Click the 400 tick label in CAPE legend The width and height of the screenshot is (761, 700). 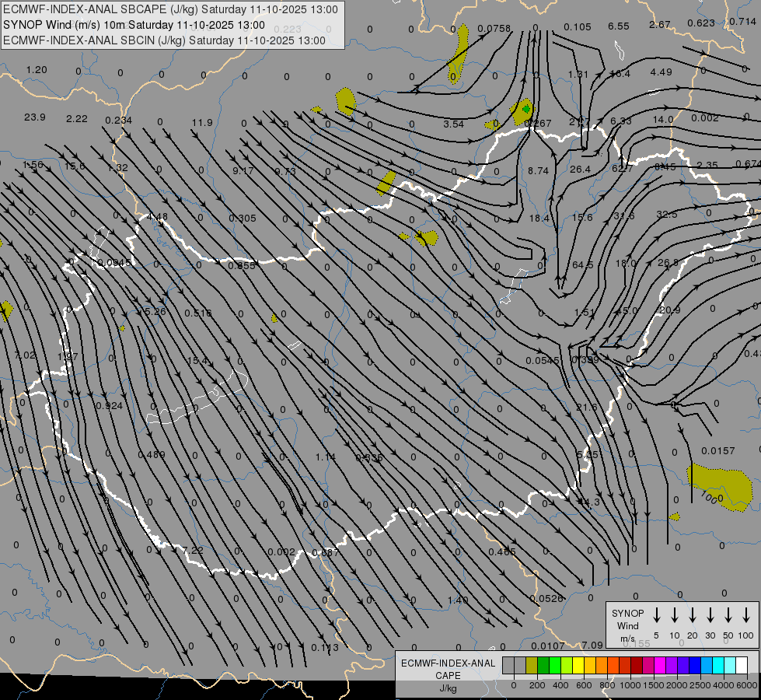(x=560, y=685)
